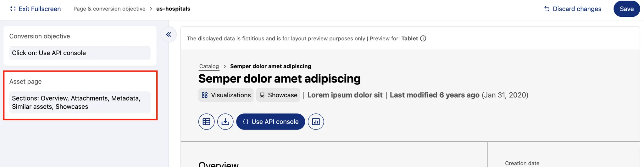
Task: Follow the Catalog breadcrumb link
Action: point(209,66)
